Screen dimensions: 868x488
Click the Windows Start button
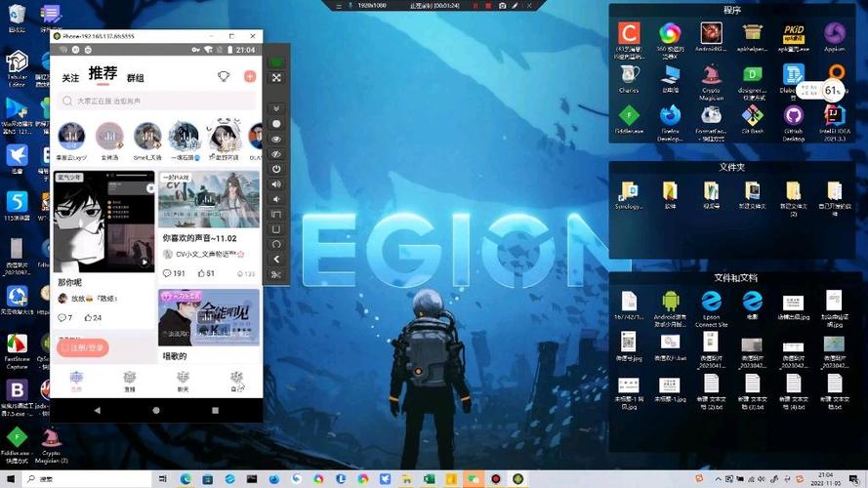pyautogui.click(x=10, y=478)
